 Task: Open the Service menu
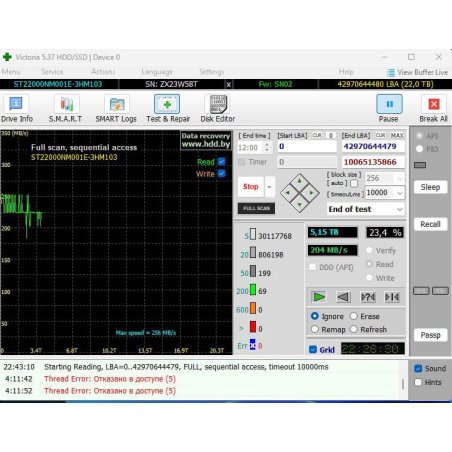pos(52,72)
